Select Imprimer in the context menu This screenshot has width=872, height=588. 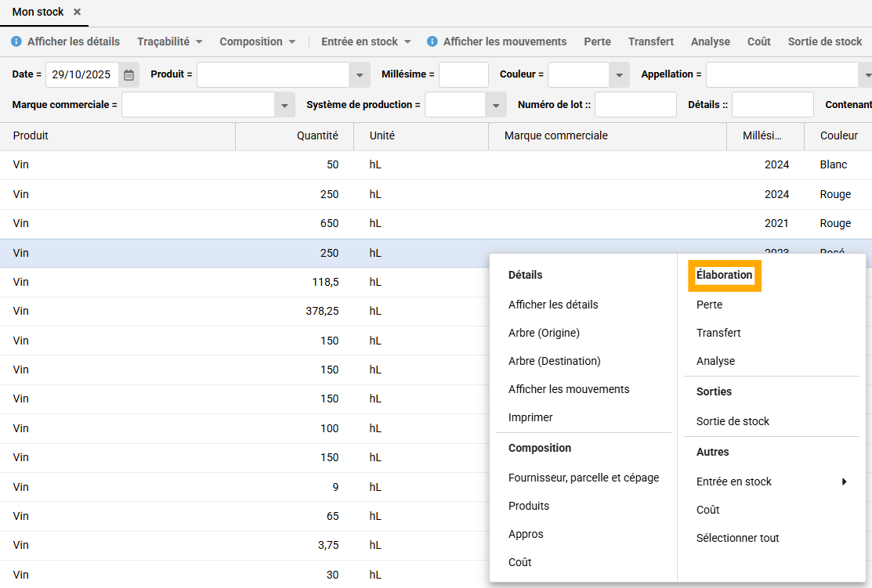coord(530,417)
